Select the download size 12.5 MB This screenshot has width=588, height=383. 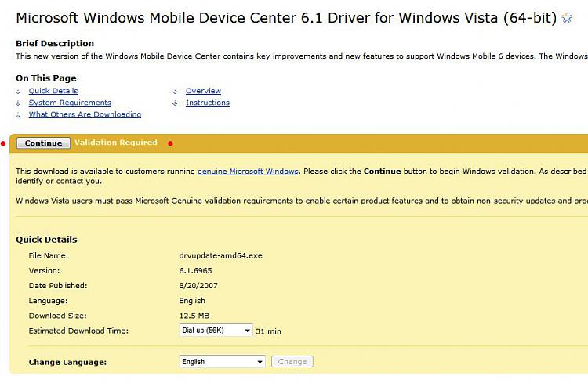[194, 316]
